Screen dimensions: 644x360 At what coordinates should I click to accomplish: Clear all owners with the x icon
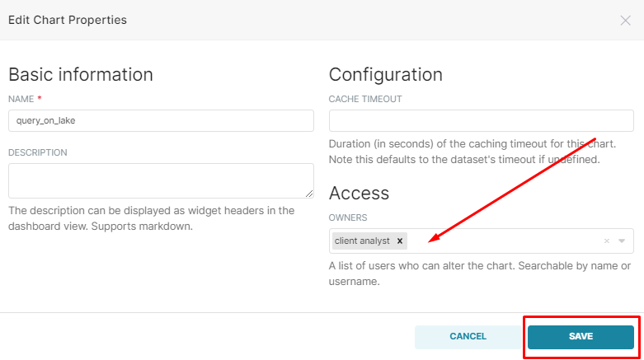coord(607,241)
